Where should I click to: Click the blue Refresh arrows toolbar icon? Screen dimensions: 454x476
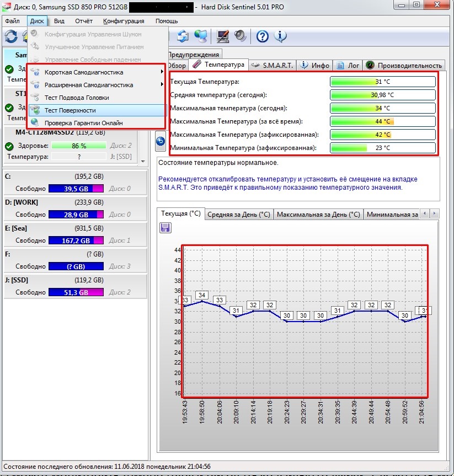(11, 36)
